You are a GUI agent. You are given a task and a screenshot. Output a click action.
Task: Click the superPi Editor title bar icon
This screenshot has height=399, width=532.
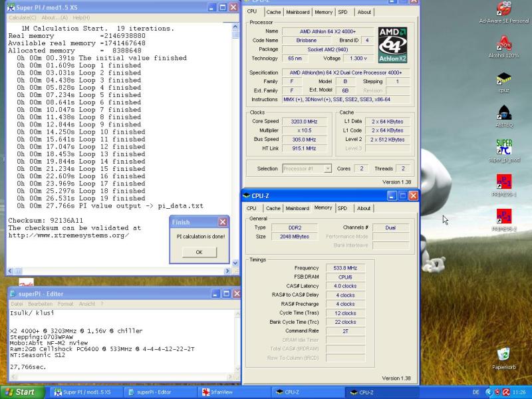click(13, 293)
